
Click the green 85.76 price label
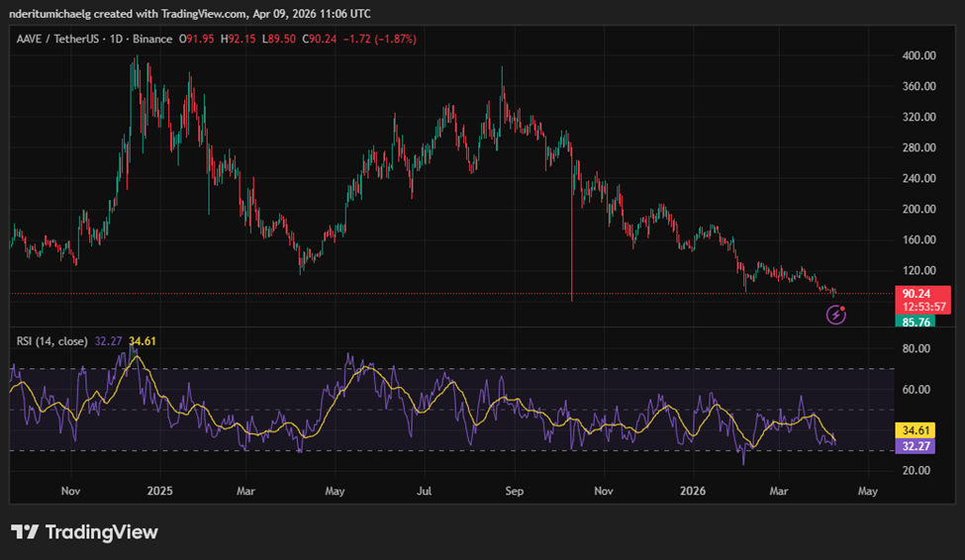[917, 322]
